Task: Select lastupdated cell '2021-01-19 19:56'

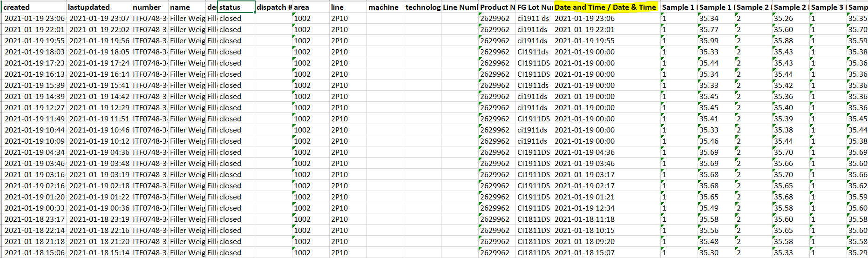Action: click(x=99, y=40)
